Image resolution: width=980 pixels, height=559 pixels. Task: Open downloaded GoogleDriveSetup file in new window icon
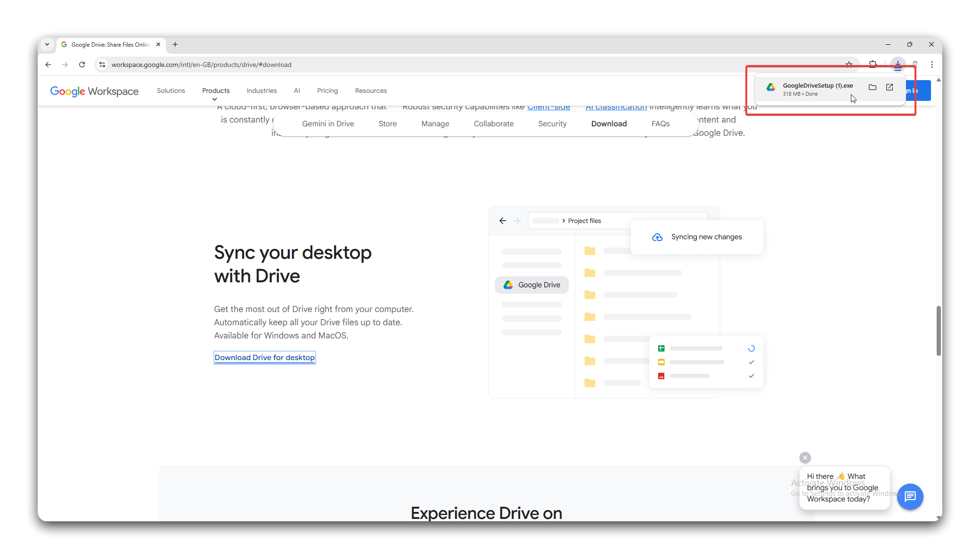[890, 87]
